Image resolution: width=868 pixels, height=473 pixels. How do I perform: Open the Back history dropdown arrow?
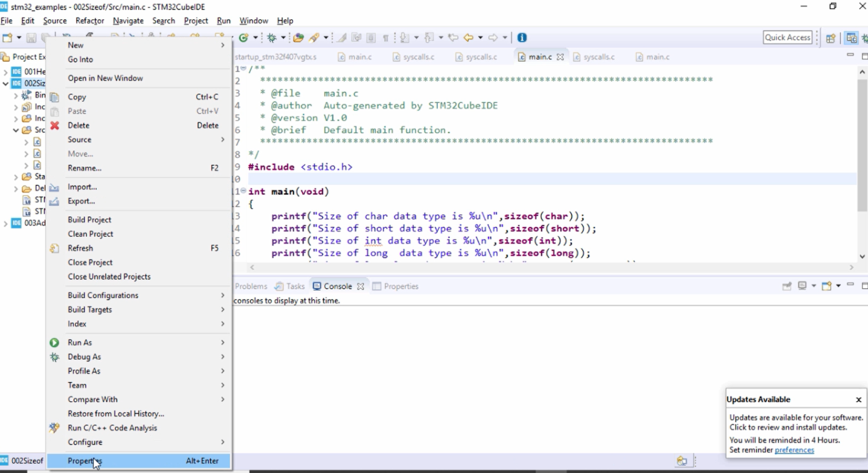(480, 38)
